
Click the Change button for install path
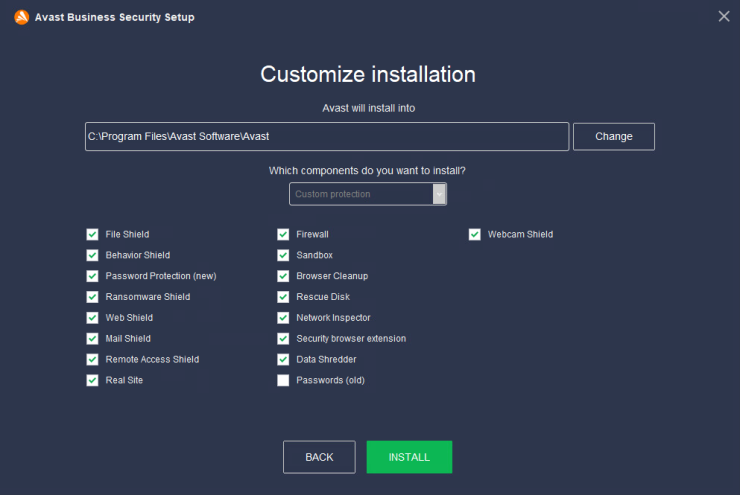(614, 136)
